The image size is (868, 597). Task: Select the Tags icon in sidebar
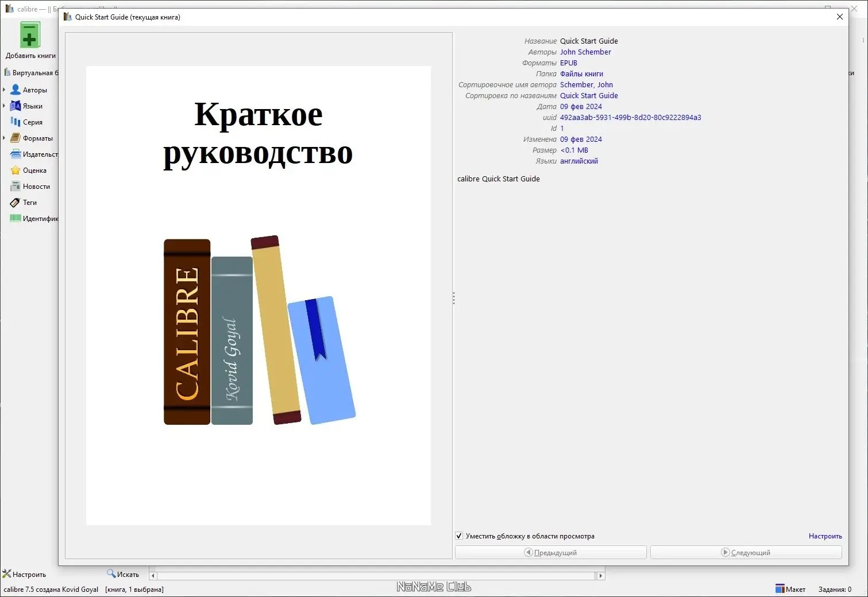(16, 202)
